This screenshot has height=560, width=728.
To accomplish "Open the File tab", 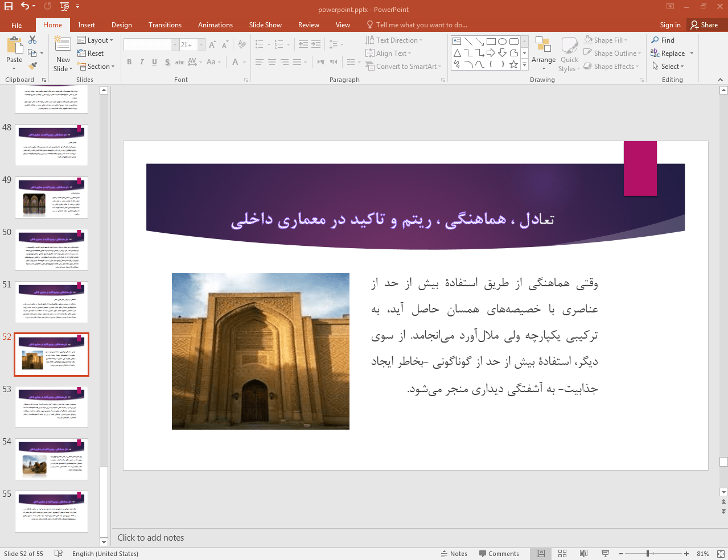I will point(17,25).
